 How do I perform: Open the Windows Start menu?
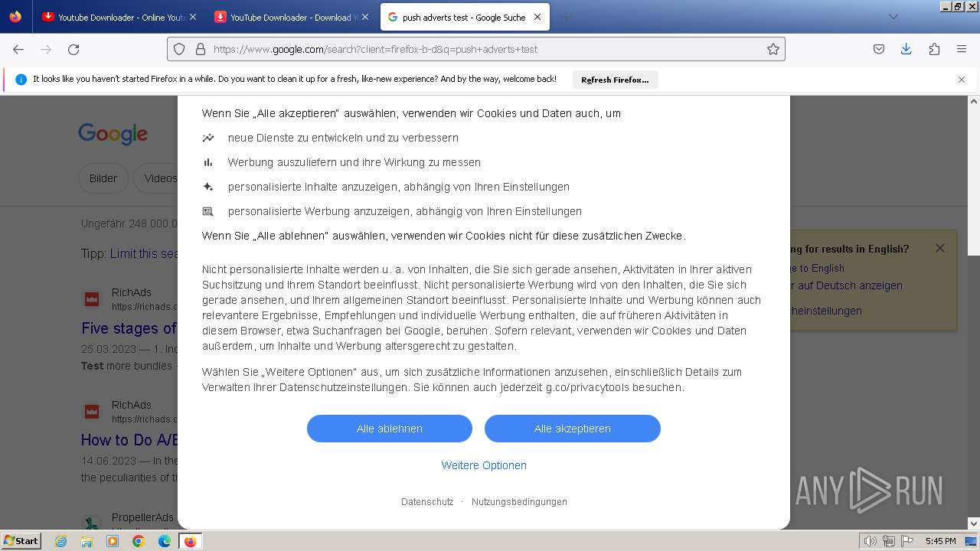pos(21,541)
